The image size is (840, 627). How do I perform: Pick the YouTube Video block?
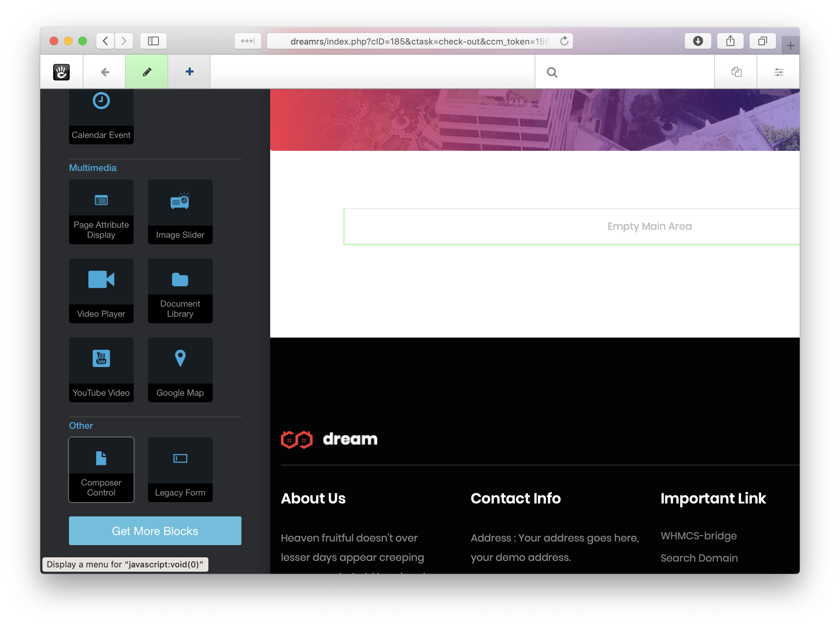click(101, 370)
